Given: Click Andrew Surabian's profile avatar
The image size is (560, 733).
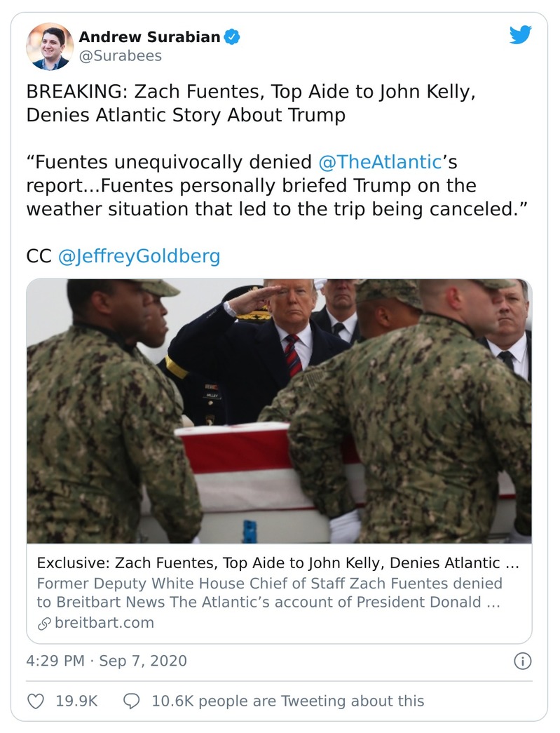Looking at the screenshot, I should 49,45.
